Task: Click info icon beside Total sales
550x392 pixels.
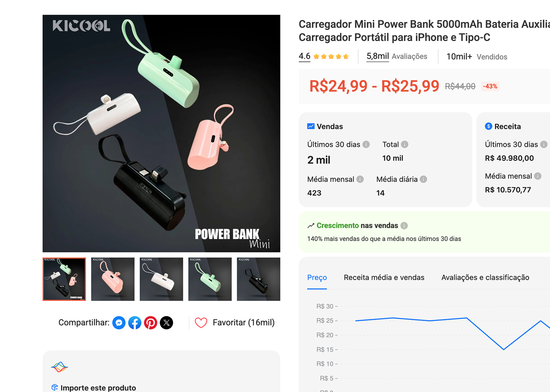Action: [x=405, y=144]
